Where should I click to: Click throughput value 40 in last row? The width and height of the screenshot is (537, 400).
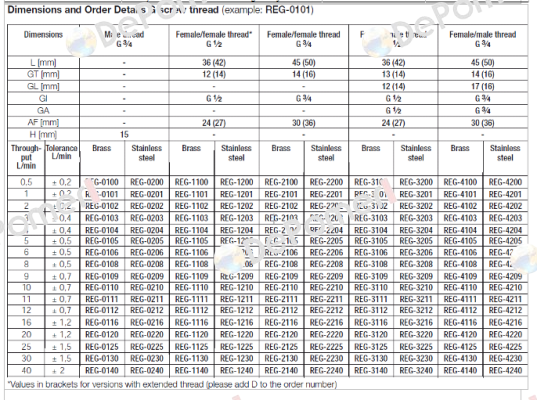click(x=26, y=371)
